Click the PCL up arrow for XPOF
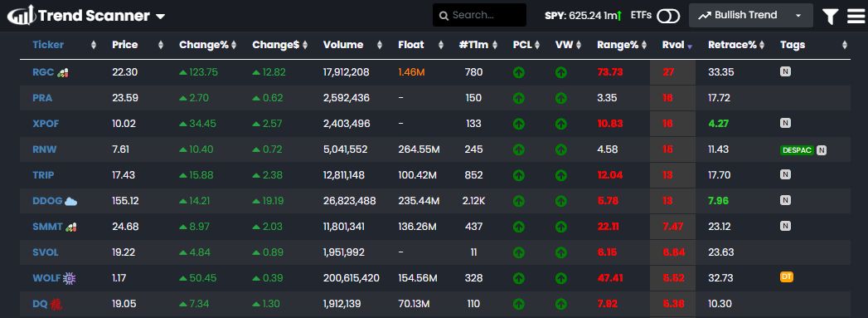Screen dimensions: 868x318 [519, 124]
